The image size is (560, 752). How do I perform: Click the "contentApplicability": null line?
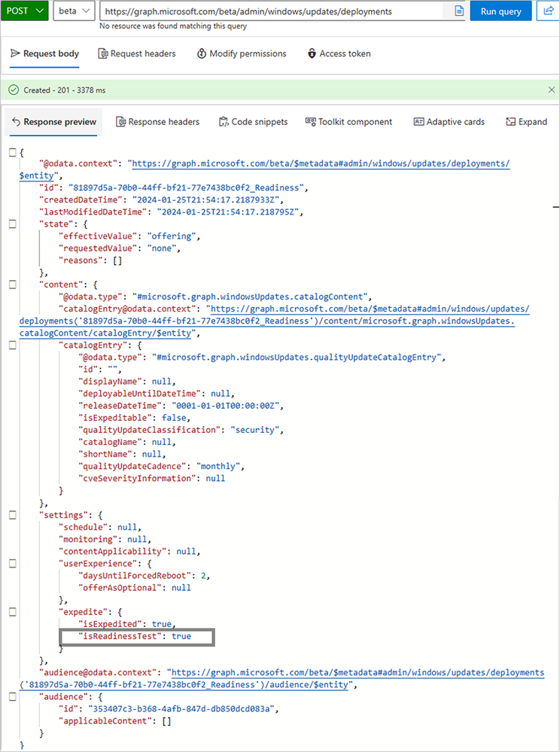129,552
